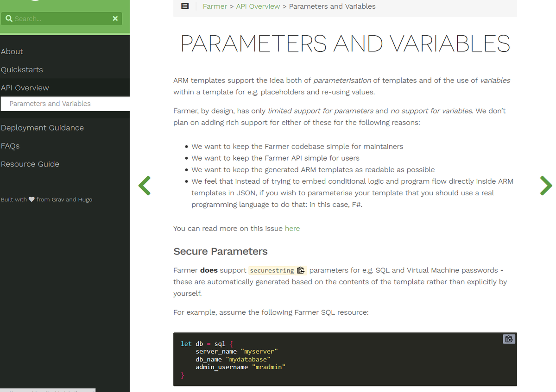The height and width of the screenshot is (392, 556).
Task: Open Resource Guide in the sidebar
Action: (30, 164)
